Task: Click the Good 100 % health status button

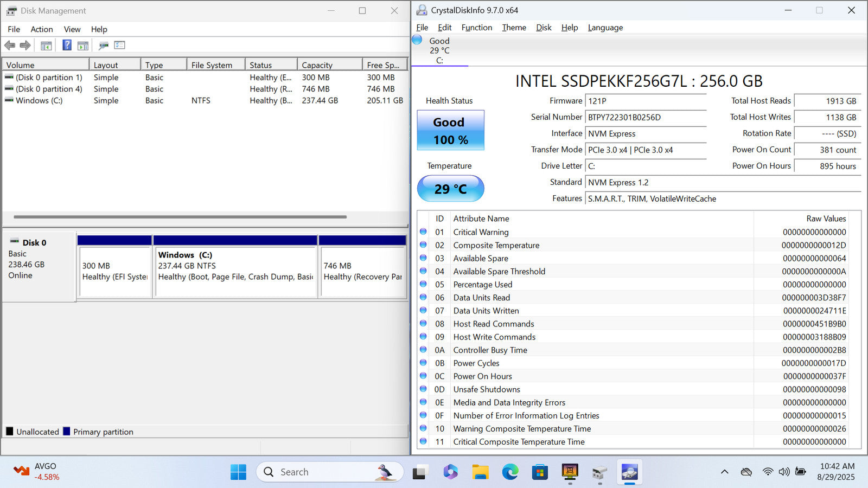Action: [450, 130]
